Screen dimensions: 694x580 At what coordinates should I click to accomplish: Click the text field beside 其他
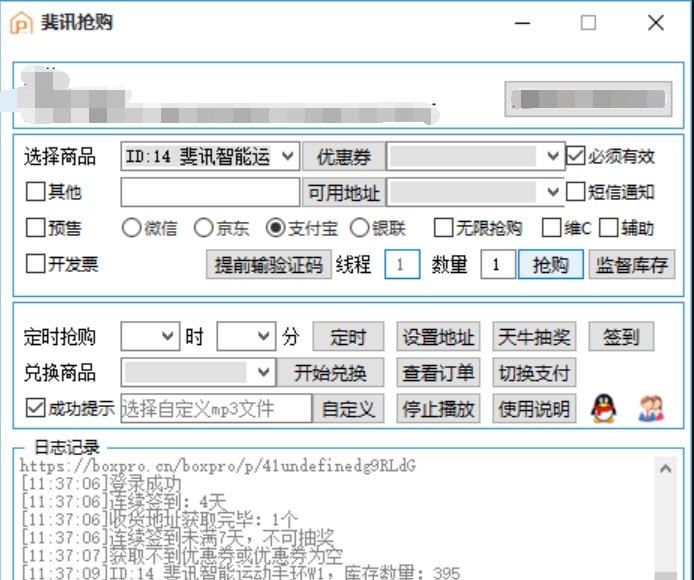coord(210,192)
